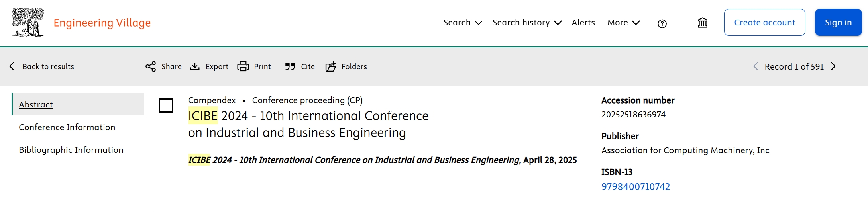Click the Export download icon
The width and height of the screenshot is (868, 213).
(195, 66)
